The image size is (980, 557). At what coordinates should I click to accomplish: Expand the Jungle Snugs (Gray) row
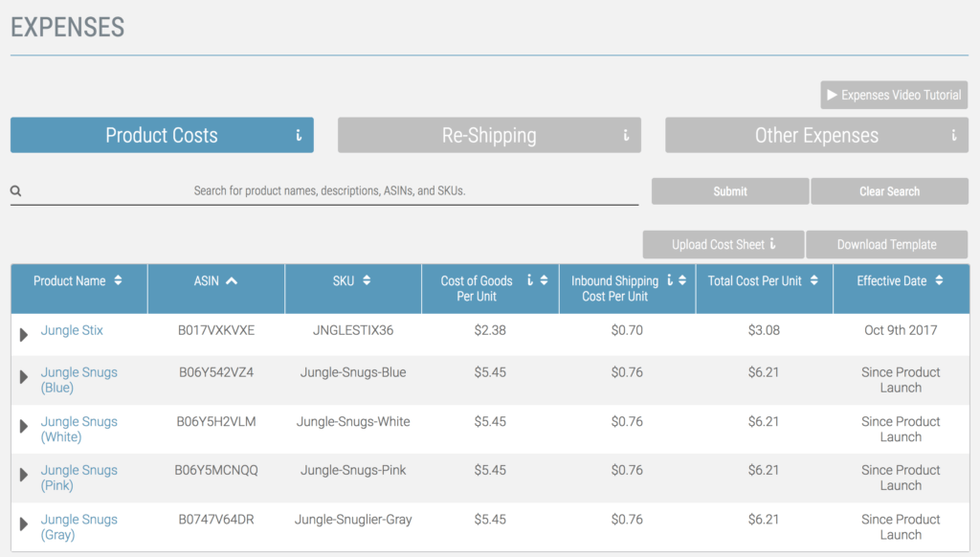click(24, 524)
